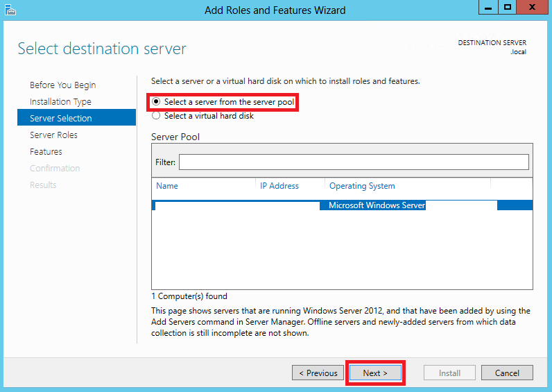
Task: Cancel the wizard
Action: tap(507, 373)
